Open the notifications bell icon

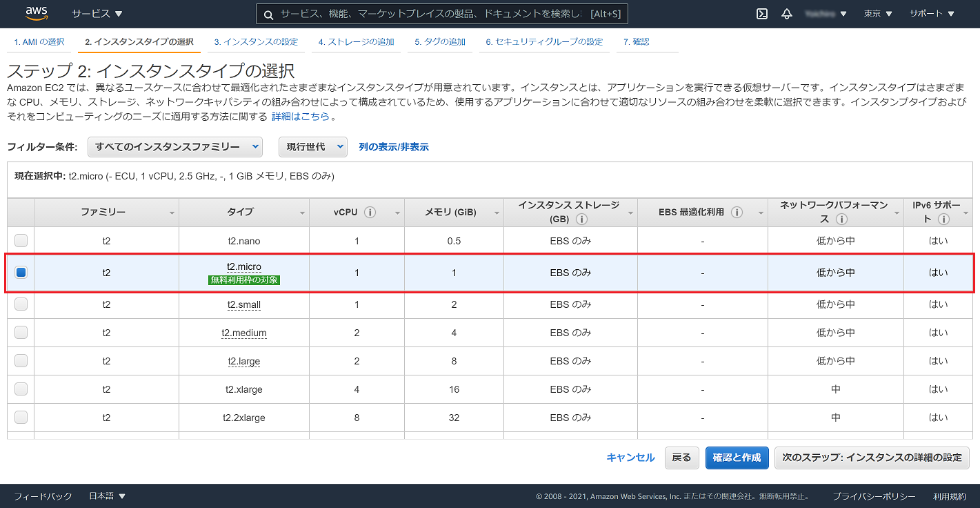click(x=787, y=13)
